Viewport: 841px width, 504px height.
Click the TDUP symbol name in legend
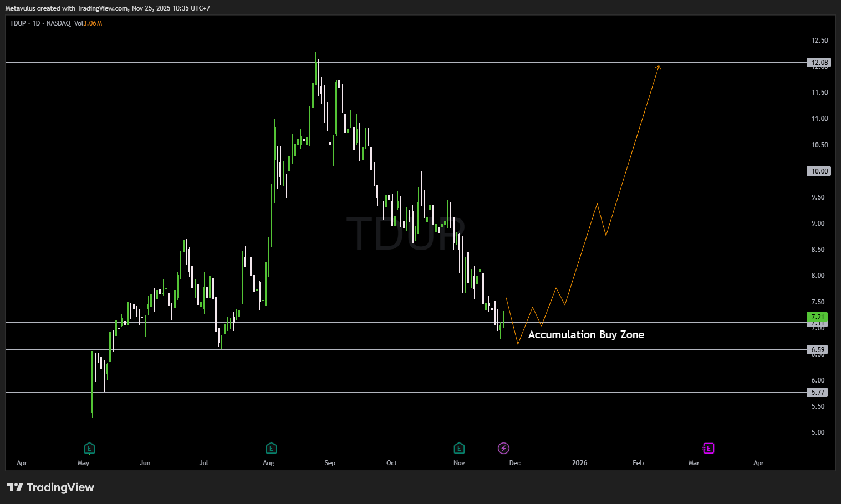tap(18, 23)
